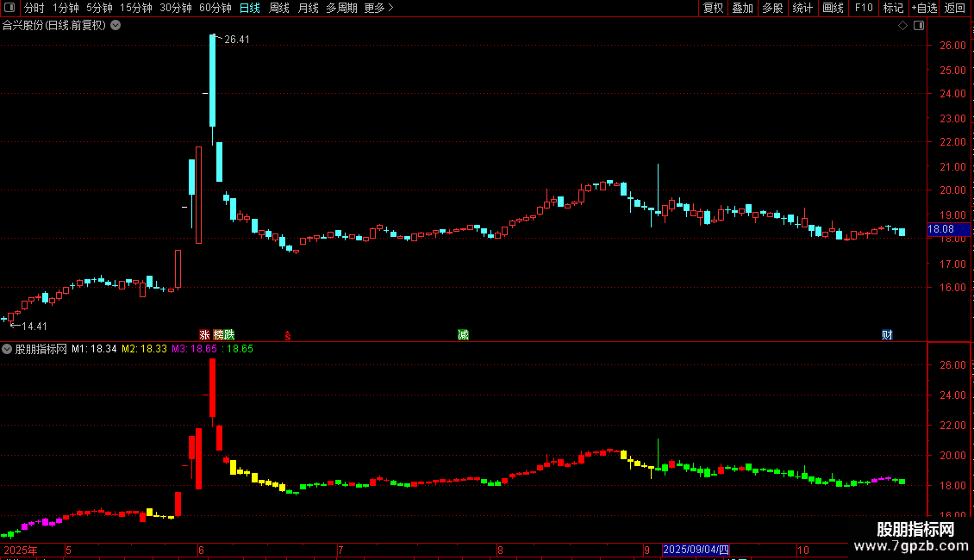
Task: Click the M2: 18.33 indicator value
Action: 144,349
